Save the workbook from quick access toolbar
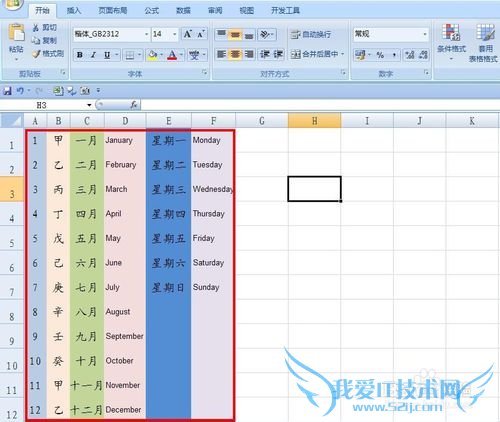 tap(7, 90)
